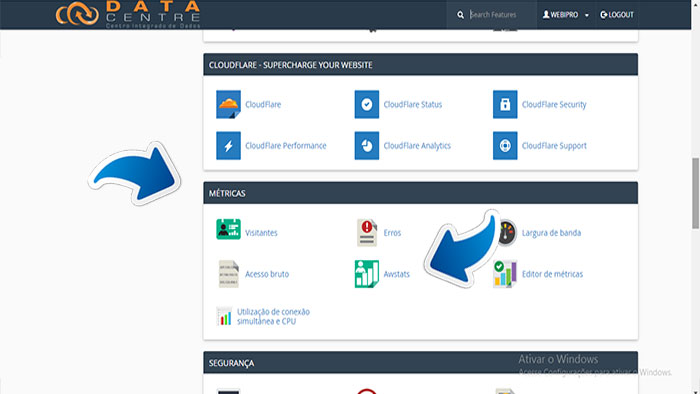Viewport: 700px width, 394px height.
Task: Open the Acesso bruto file icon
Action: pyautogui.click(x=229, y=274)
